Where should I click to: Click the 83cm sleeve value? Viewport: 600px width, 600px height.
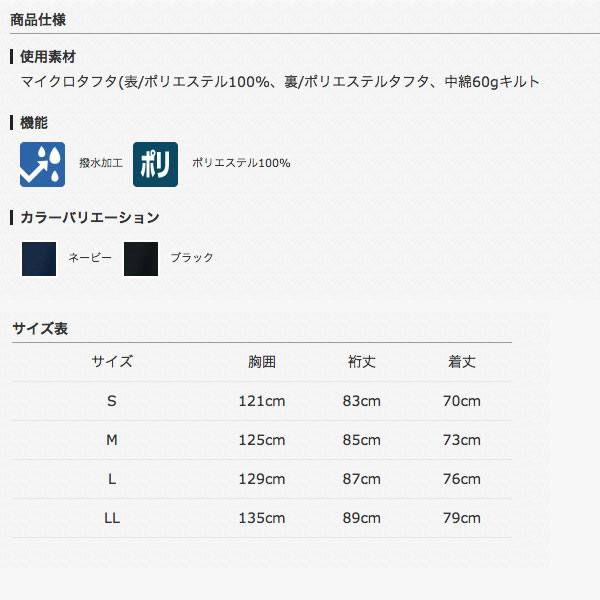click(x=362, y=401)
